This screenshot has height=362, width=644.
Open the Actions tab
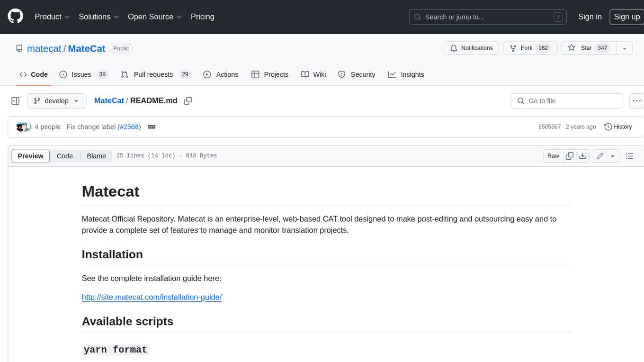point(221,74)
